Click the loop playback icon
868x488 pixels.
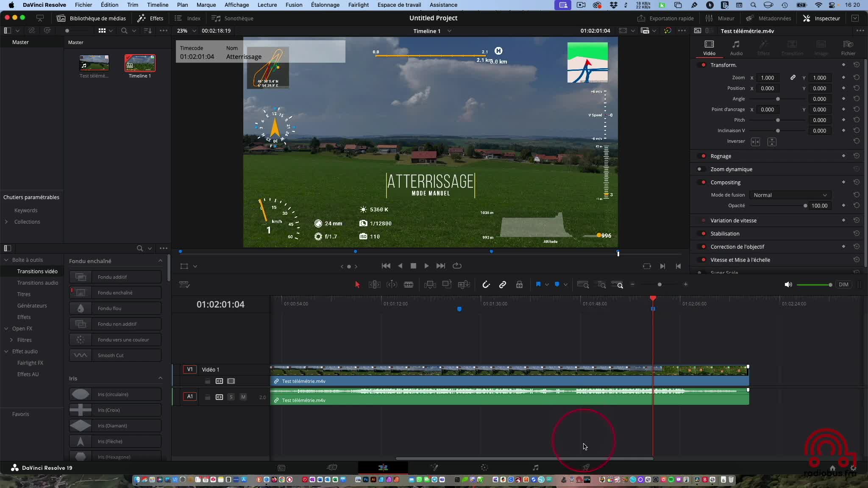coord(457,266)
